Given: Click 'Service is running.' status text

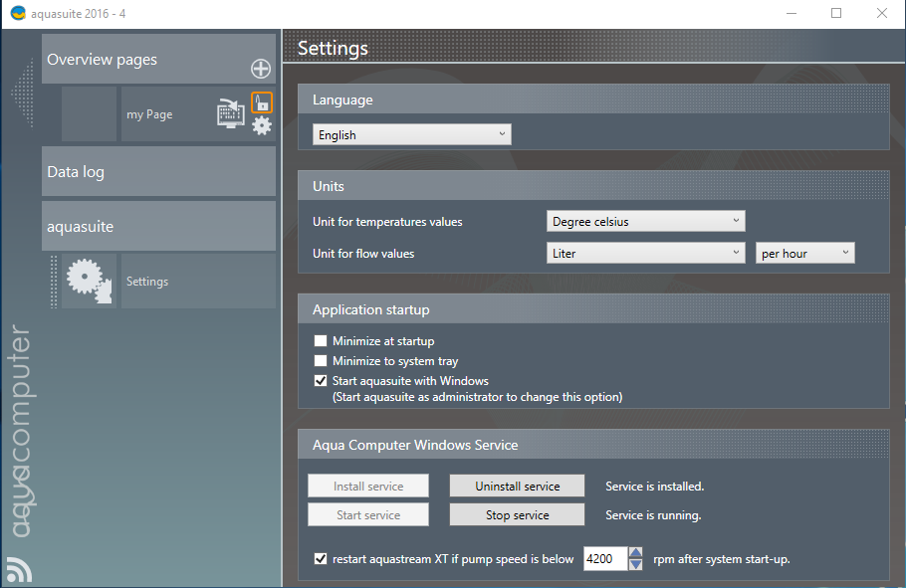Looking at the screenshot, I should coord(653,515).
